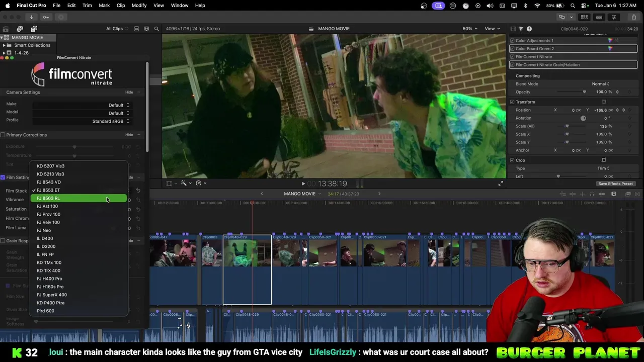The width and height of the screenshot is (644, 362).
Task: Expand the Smart Collections folder
Action: [x=4, y=45]
